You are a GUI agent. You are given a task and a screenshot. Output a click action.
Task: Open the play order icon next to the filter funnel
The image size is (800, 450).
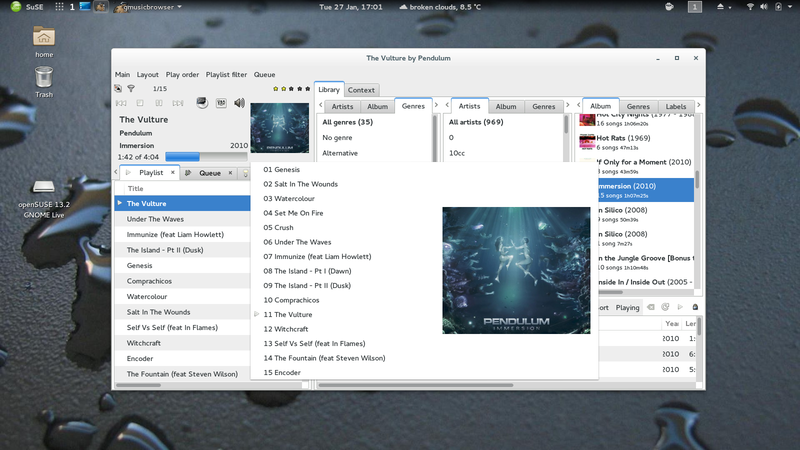[118, 88]
